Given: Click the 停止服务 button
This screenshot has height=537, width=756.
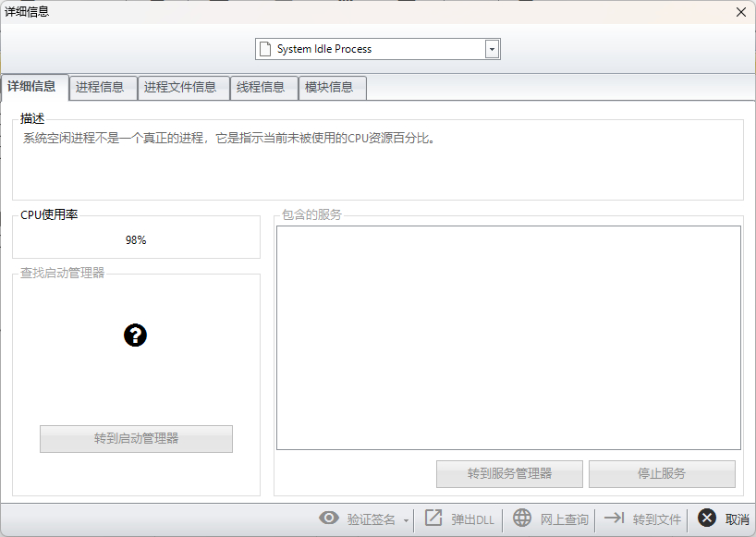Looking at the screenshot, I should coord(662,474).
